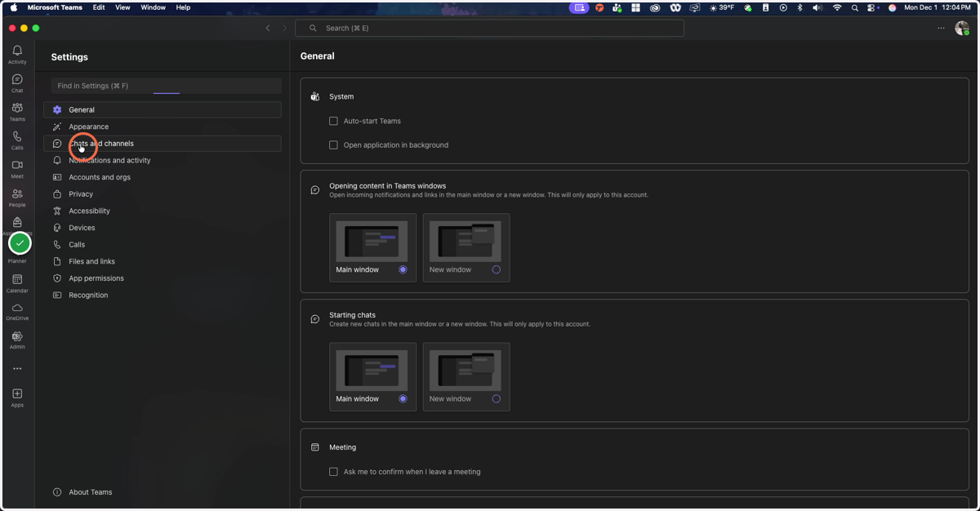Open the Calls app in sidebar
The width and height of the screenshot is (980, 511).
pos(17,140)
